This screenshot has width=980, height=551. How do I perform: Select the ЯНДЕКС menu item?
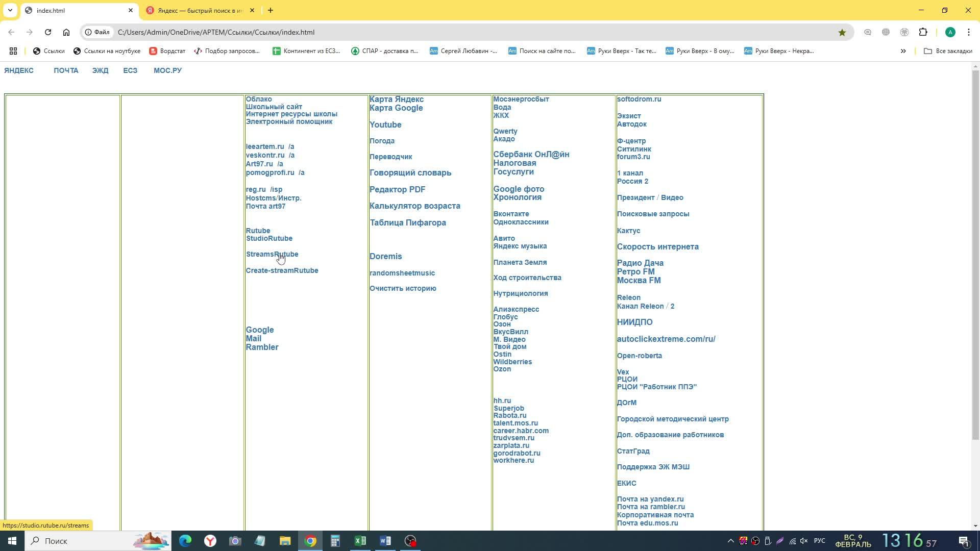(x=19, y=70)
